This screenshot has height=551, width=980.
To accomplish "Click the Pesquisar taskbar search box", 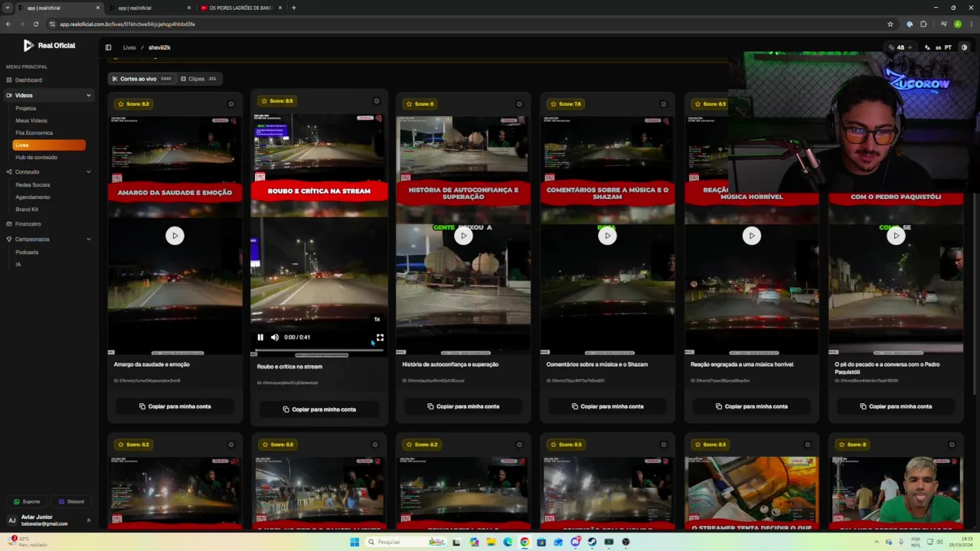I will (x=406, y=542).
